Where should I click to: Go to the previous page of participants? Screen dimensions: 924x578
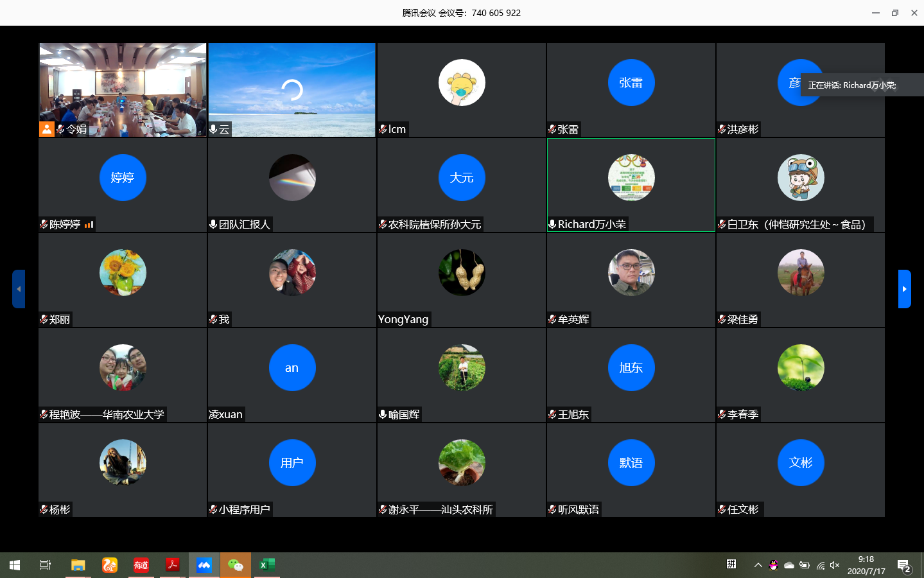(19, 289)
